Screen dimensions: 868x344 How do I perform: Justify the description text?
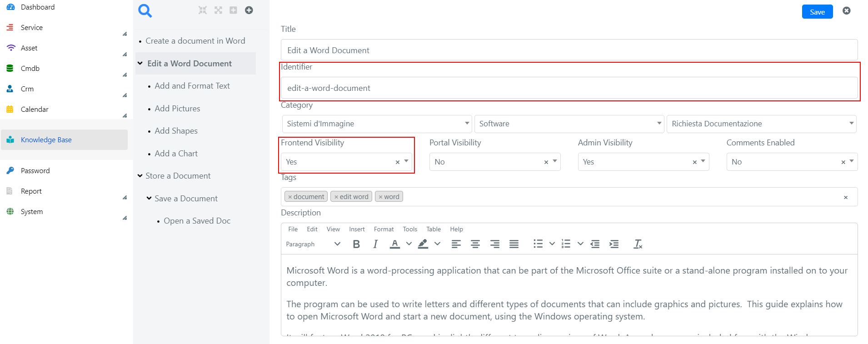click(514, 244)
